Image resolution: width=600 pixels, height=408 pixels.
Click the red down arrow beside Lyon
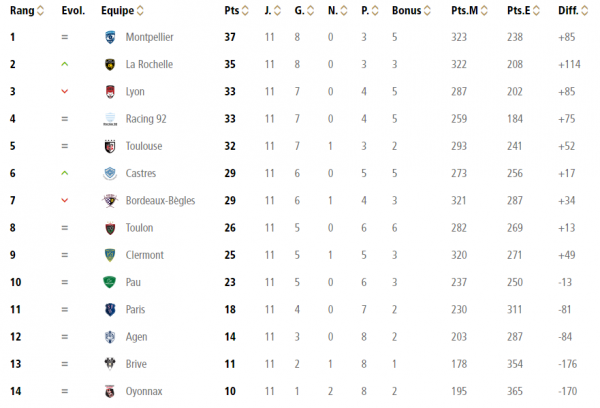(x=65, y=91)
